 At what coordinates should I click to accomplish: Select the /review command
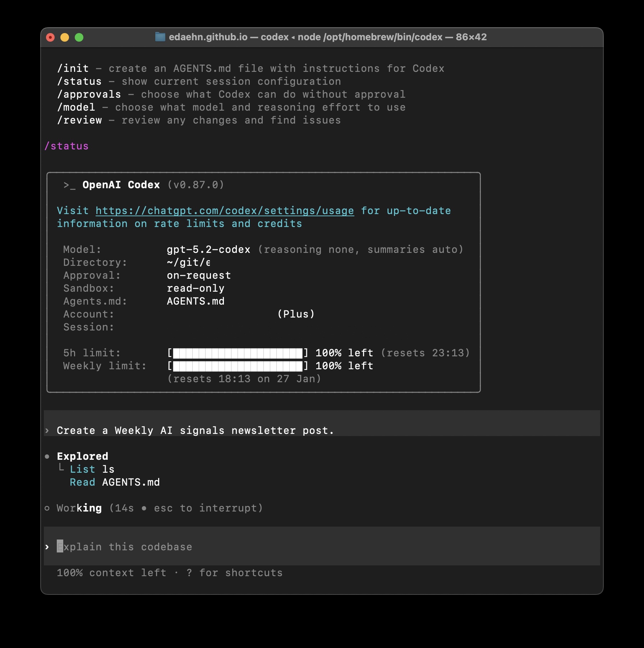point(80,120)
